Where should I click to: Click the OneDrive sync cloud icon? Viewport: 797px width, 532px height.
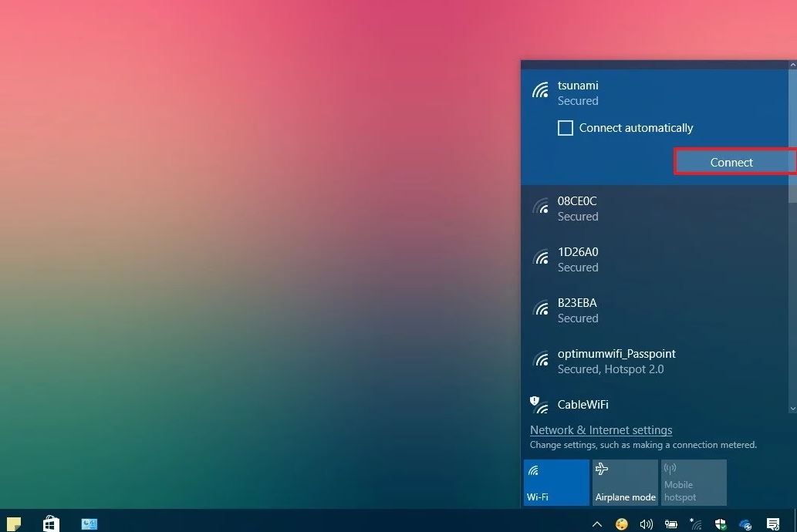745,524
